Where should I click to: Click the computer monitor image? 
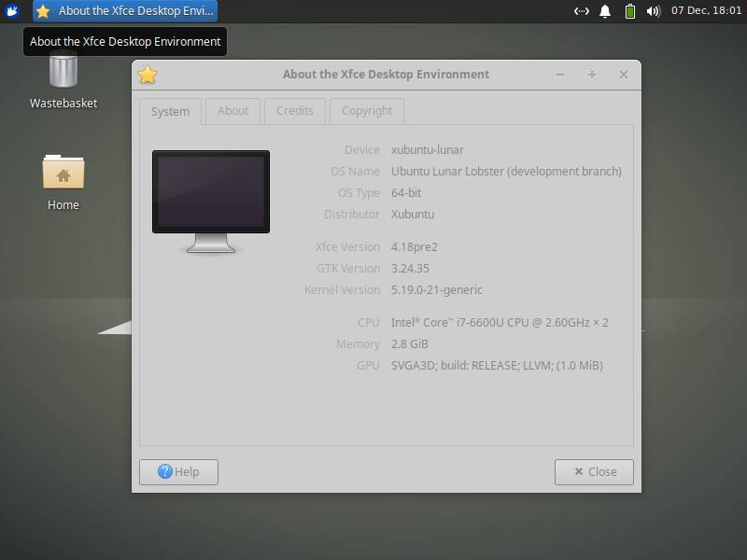(x=211, y=202)
